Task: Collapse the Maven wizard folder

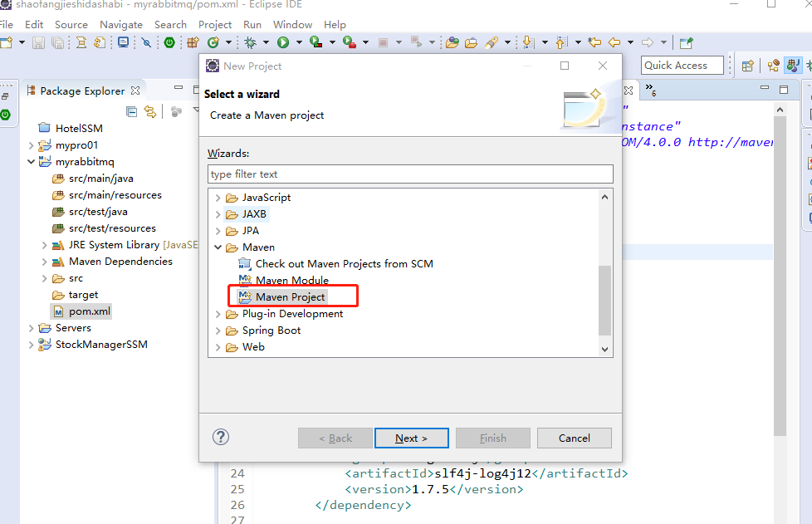Action: [218, 247]
